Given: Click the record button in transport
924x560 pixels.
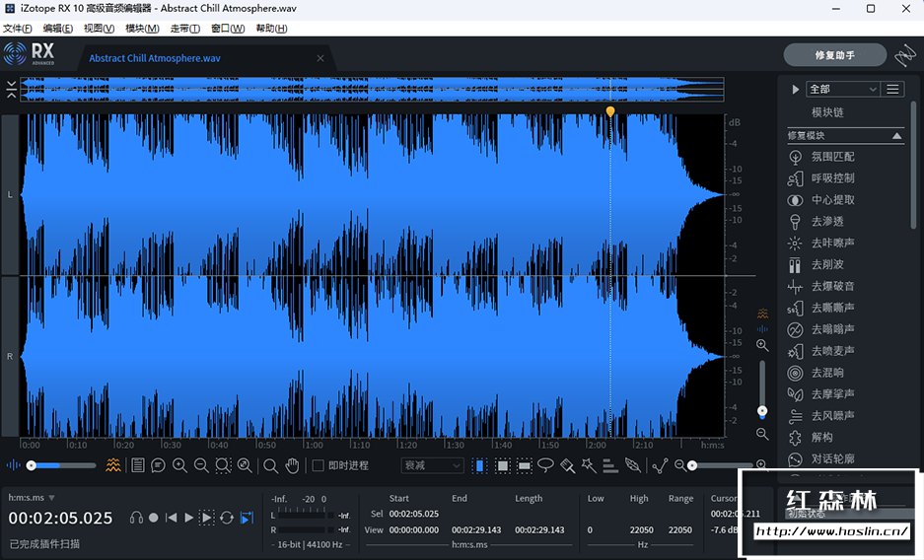Looking at the screenshot, I should (154, 518).
